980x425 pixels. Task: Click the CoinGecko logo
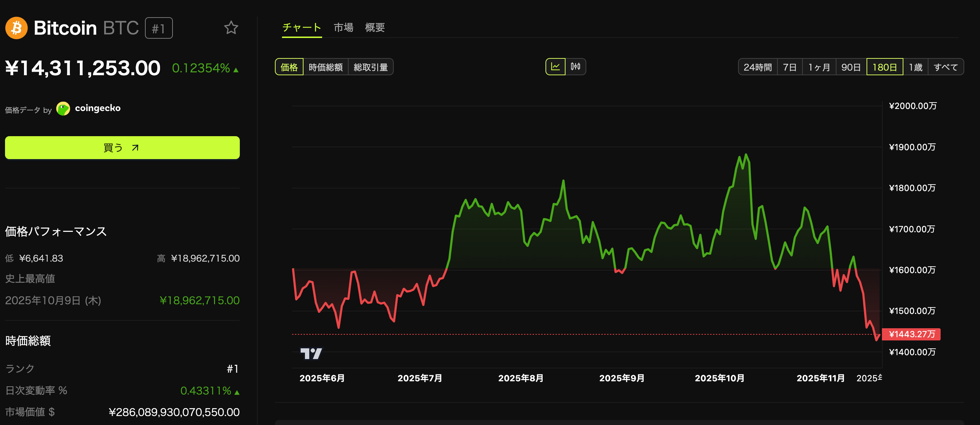pyautogui.click(x=63, y=109)
